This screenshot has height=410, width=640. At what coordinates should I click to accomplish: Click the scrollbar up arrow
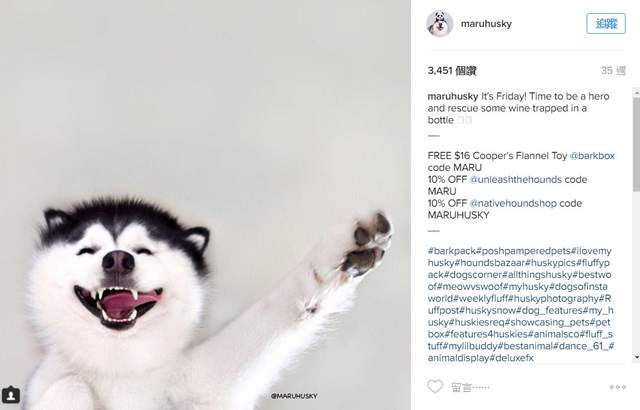pos(636,92)
